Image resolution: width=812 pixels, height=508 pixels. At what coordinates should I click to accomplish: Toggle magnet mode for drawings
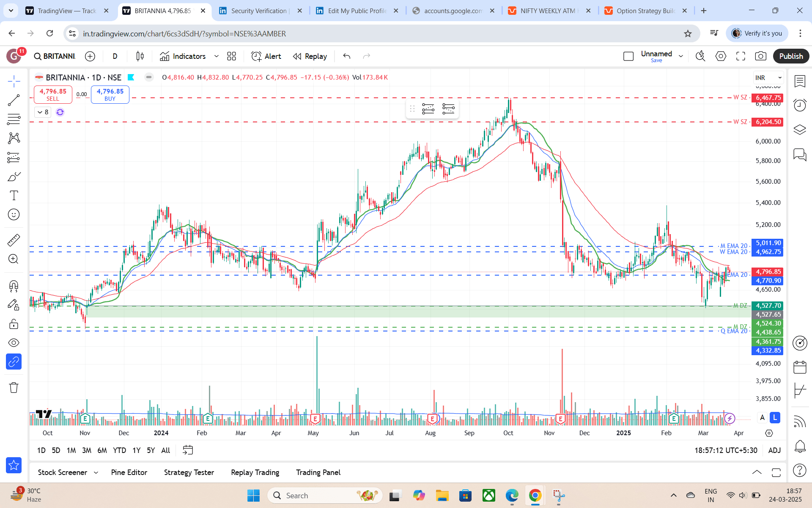point(14,287)
